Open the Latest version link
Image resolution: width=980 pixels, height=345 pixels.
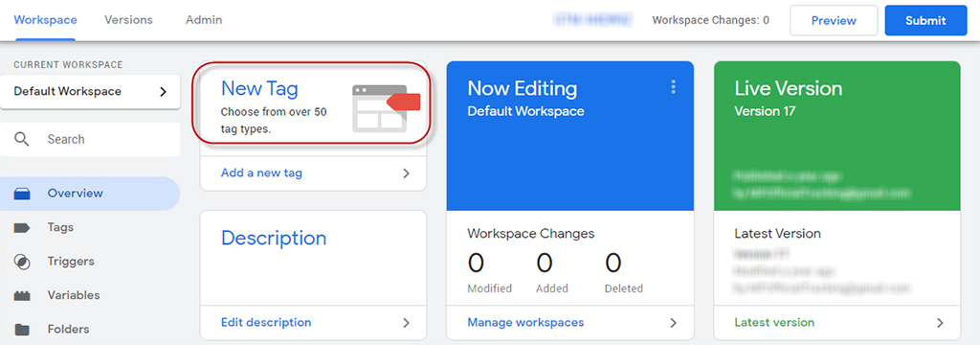coord(774,322)
